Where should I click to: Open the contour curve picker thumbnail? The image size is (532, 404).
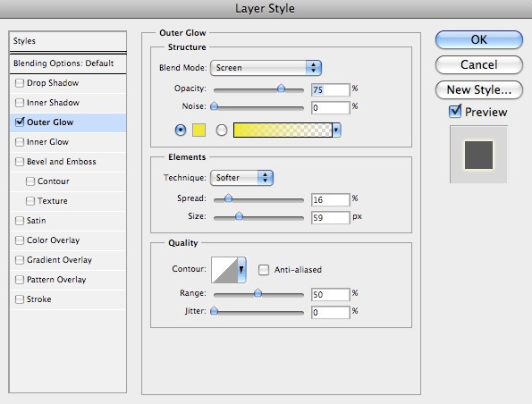click(224, 270)
